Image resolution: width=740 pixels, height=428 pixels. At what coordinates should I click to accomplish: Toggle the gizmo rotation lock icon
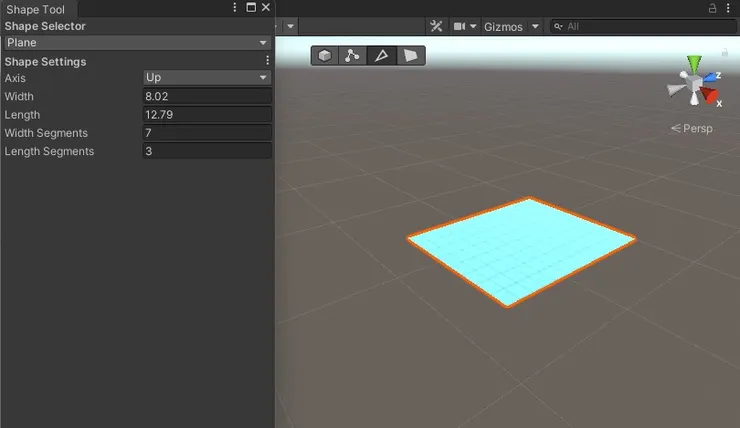tap(725, 52)
